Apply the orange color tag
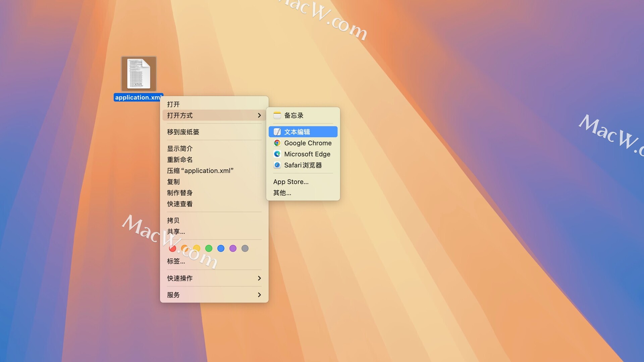644x362 pixels. pyautogui.click(x=184, y=248)
